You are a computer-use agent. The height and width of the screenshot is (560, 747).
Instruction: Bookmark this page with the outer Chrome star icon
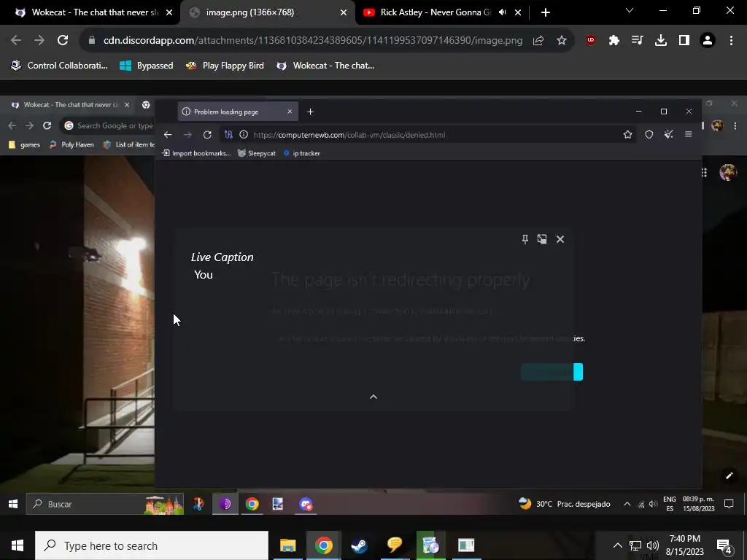tap(562, 41)
